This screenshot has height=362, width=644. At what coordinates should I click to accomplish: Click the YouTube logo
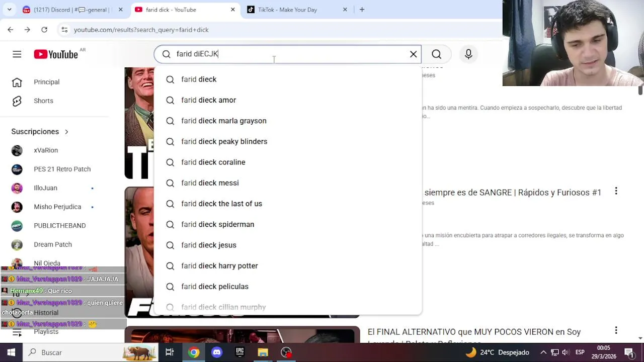(56, 54)
